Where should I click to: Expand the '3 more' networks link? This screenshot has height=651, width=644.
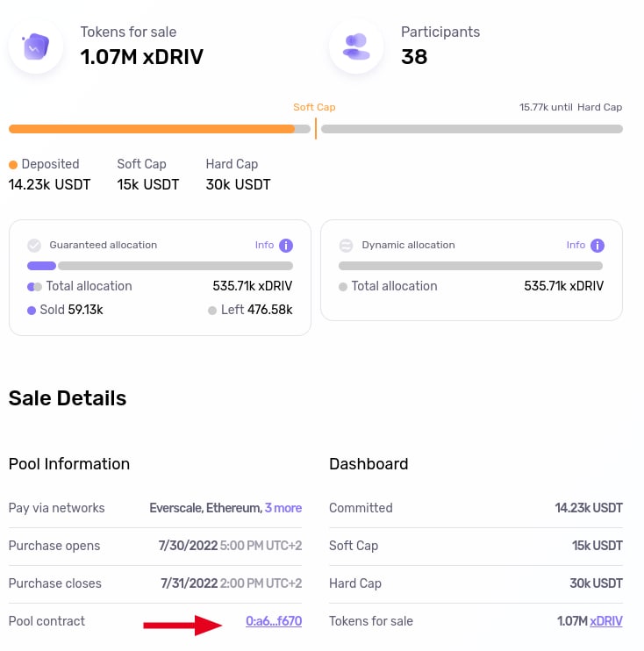coord(283,508)
